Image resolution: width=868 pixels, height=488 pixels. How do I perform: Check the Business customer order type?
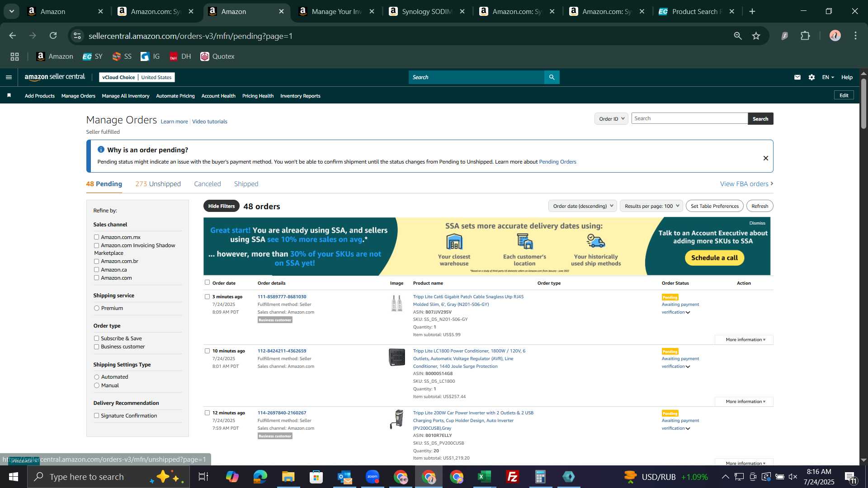[96, 347]
